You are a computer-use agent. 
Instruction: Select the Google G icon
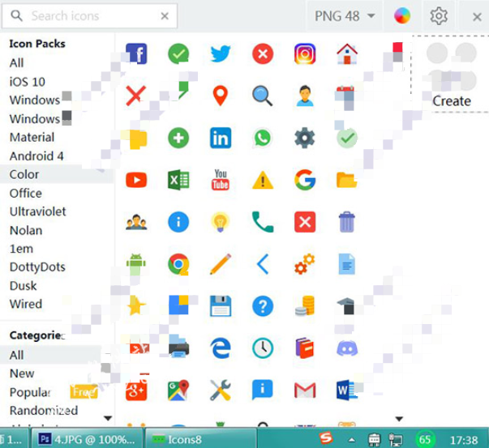(x=305, y=180)
